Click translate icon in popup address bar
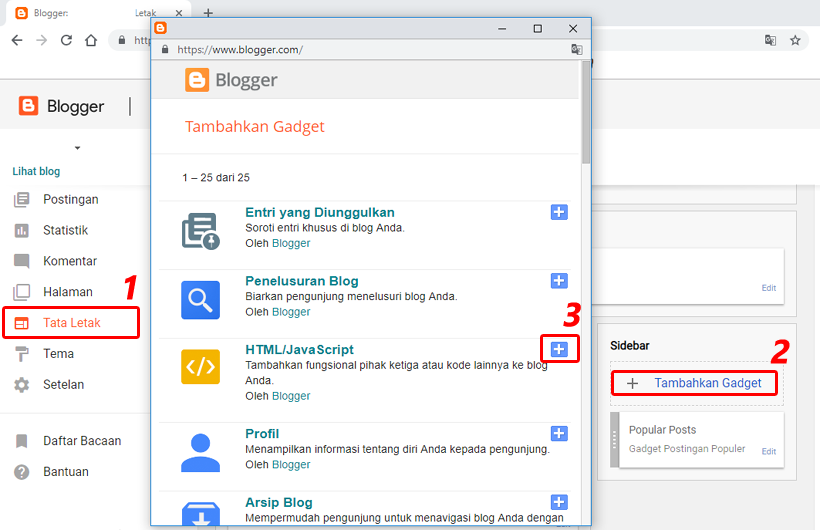 [576, 50]
